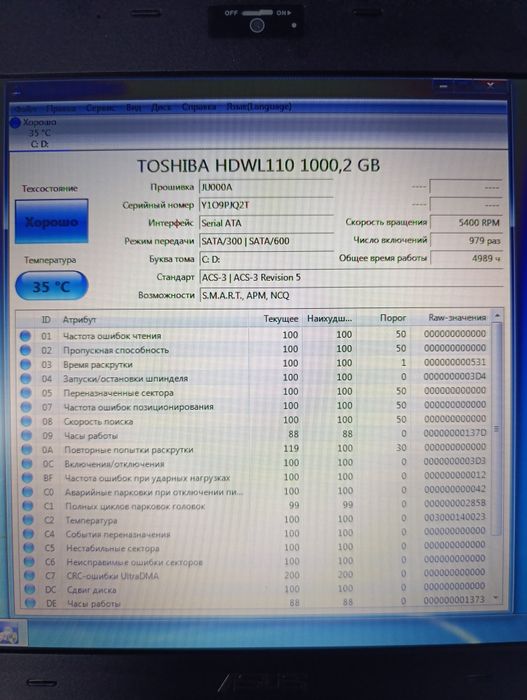
Task: Click the Порог column header
Action: [x=393, y=318]
